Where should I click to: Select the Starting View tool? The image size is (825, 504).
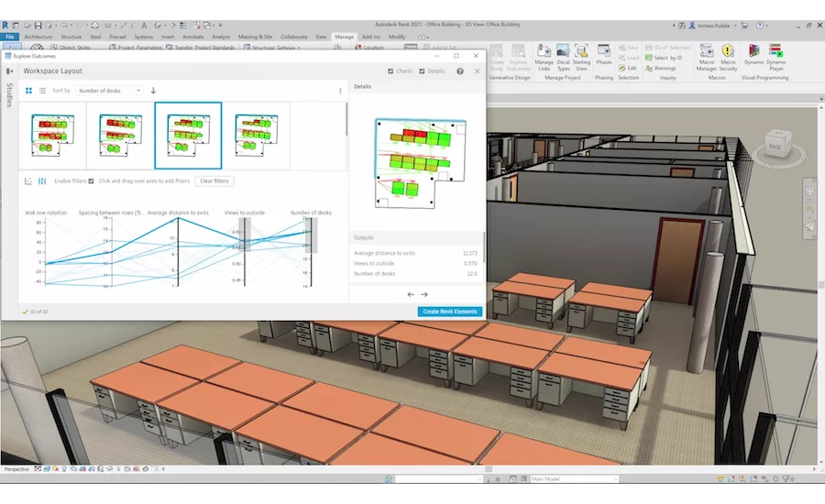581,58
